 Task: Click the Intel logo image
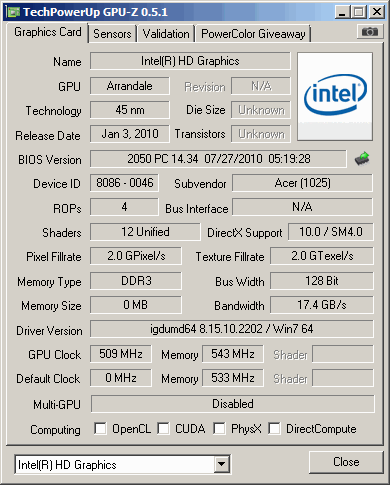(x=335, y=96)
